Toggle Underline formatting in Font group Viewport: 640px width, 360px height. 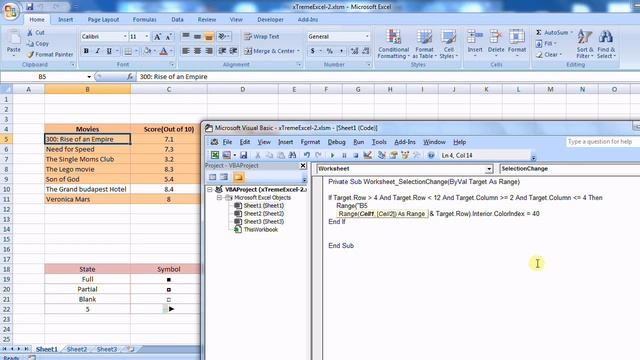tap(109, 51)
